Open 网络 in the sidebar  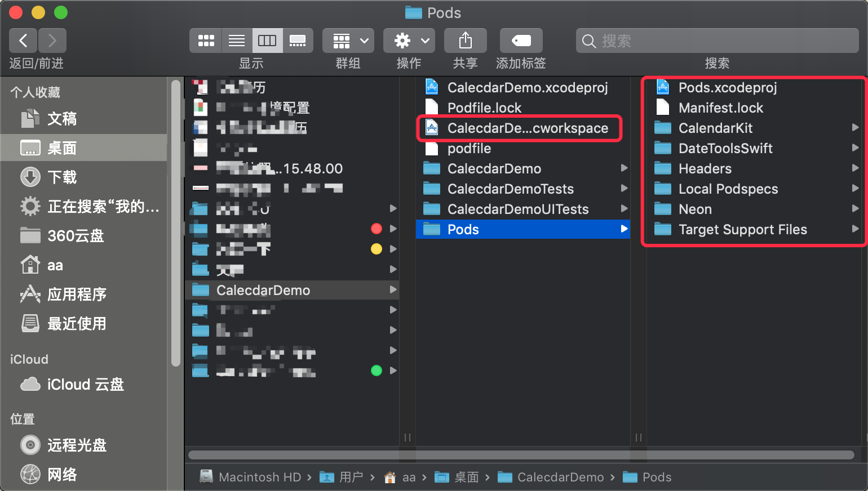coord(85,475)
